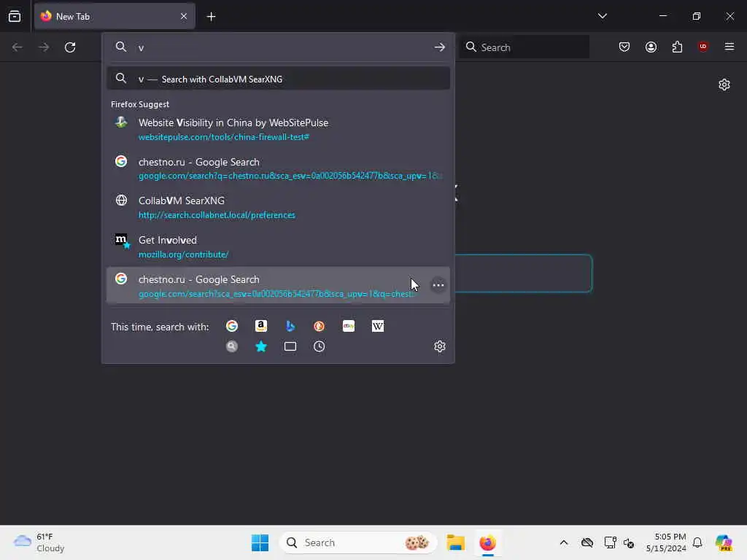Open CollabVM SearXNG preferences suggestion
This screenshot has height=560, width=747.
click(278, 207)
